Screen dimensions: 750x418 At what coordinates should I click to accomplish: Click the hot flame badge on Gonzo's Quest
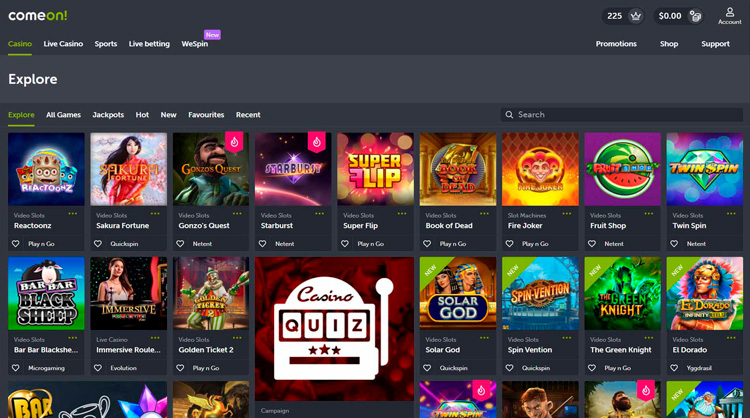(x=234, y=142)
